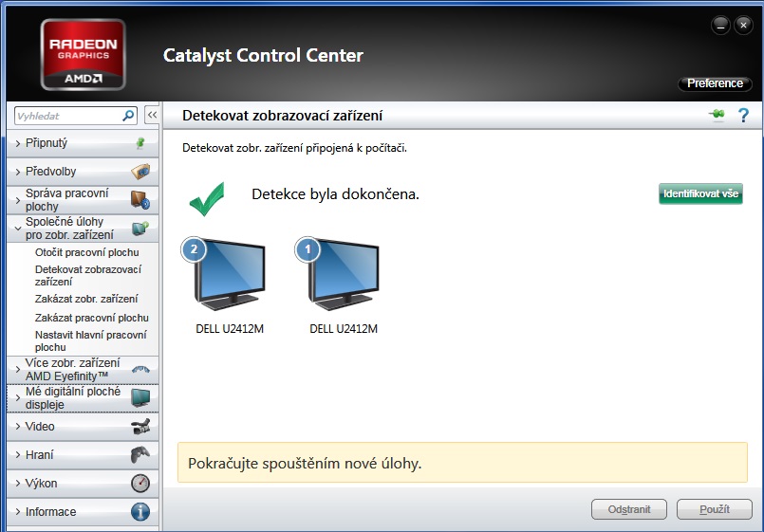Expand the Připnutý section

83,143
